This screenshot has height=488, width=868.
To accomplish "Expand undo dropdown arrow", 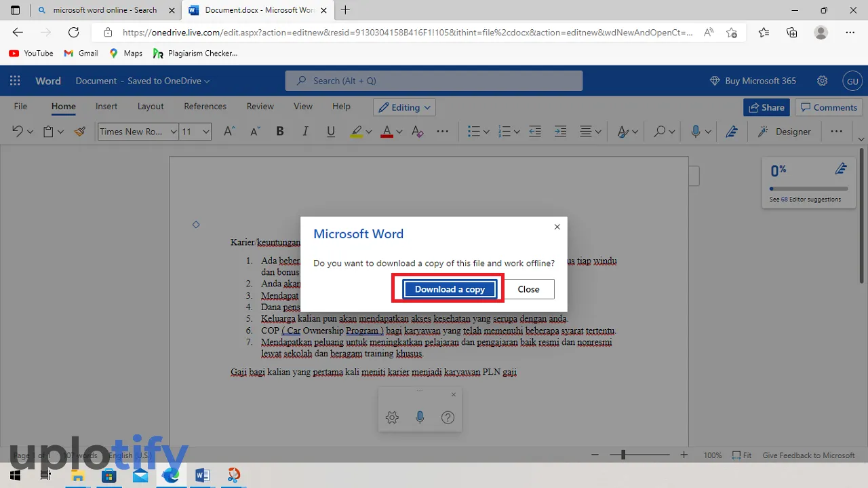I will (x=31, y=132).
